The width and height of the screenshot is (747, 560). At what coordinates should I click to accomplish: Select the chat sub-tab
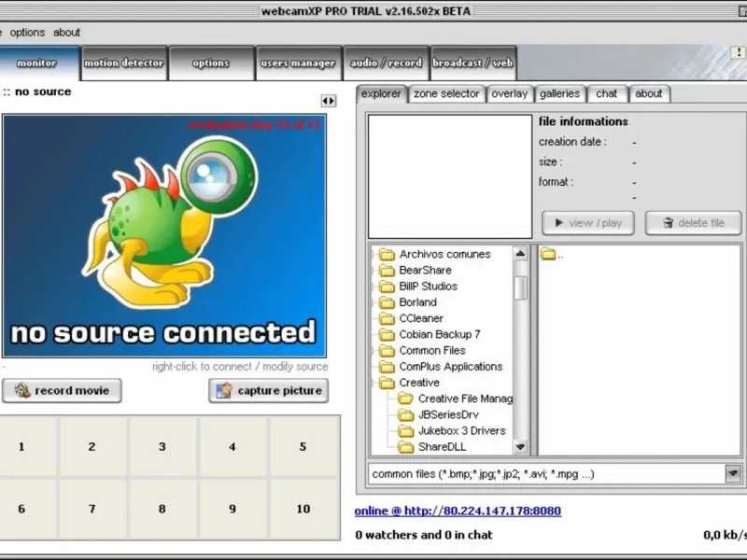pyautogui.click(x=606, y=94)
